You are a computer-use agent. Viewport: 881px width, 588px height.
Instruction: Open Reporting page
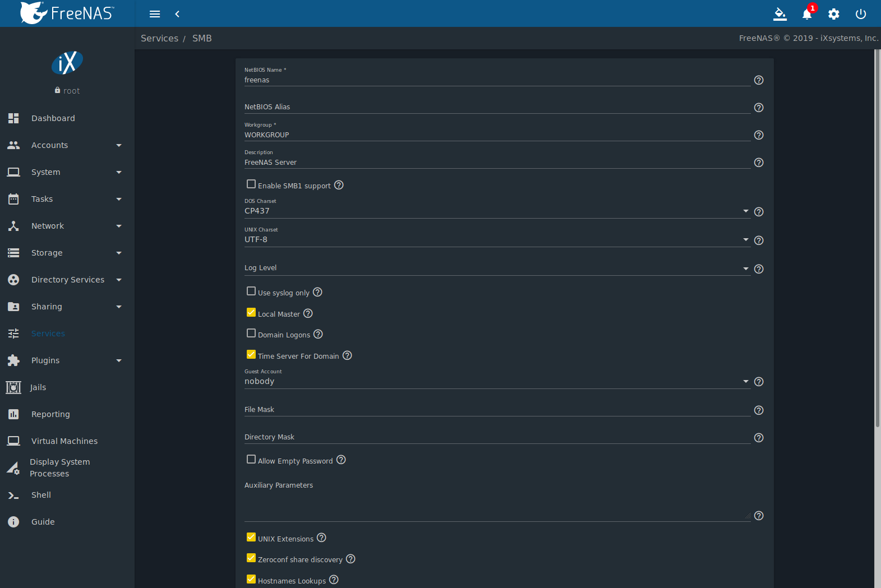67,414
